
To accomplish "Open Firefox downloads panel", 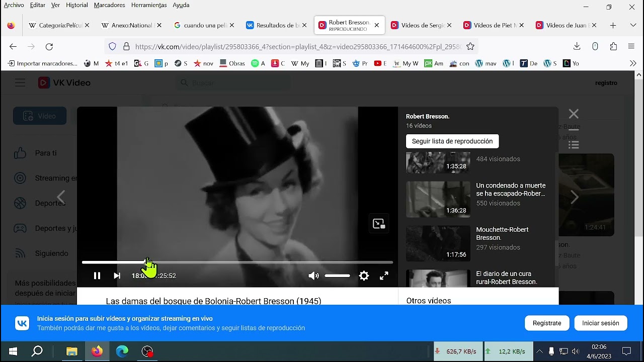I will pyautogui.click(x=577, y=46).
